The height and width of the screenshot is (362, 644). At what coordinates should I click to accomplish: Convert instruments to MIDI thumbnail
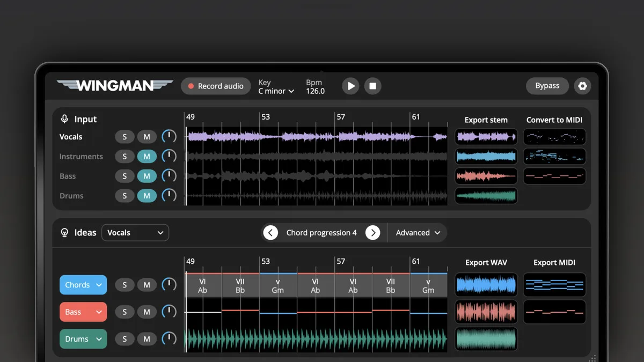pyautogui.click(x=554, y=156)
